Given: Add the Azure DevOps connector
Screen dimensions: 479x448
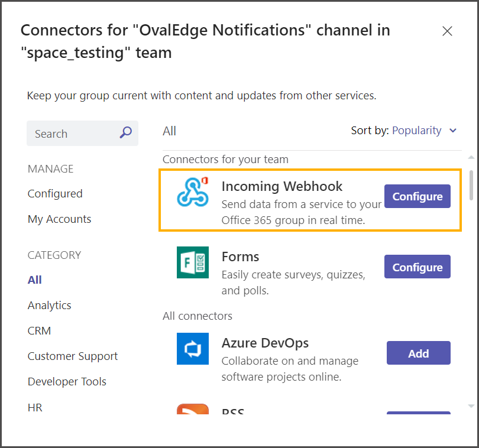Looking at the screenshot, I should tap(418, 353).
